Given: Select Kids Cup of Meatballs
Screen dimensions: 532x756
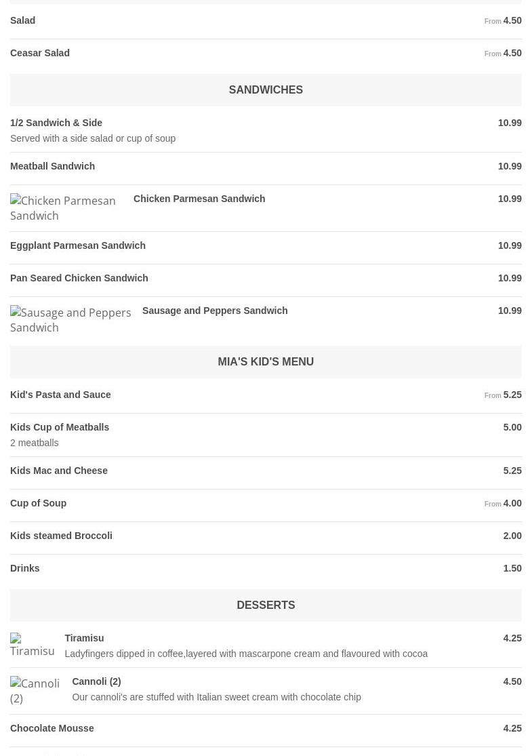Looking at the screenshot, I should (60, 427).
